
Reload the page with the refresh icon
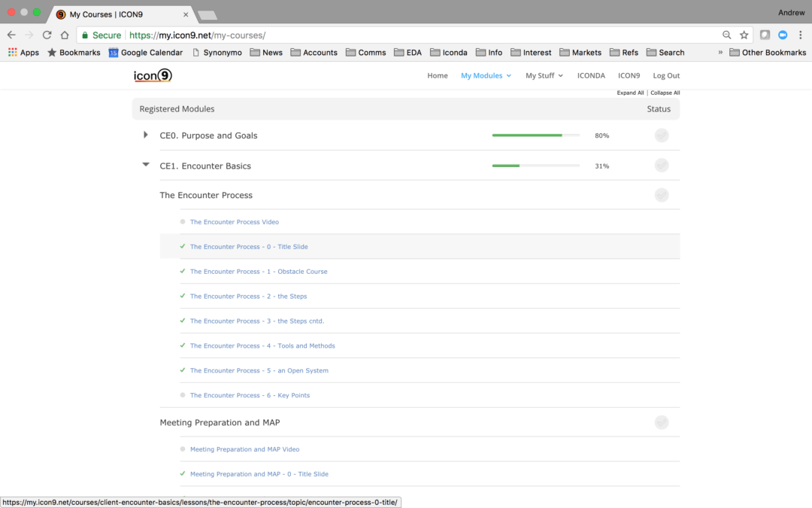pyautogui.click(x=47, y=35)
